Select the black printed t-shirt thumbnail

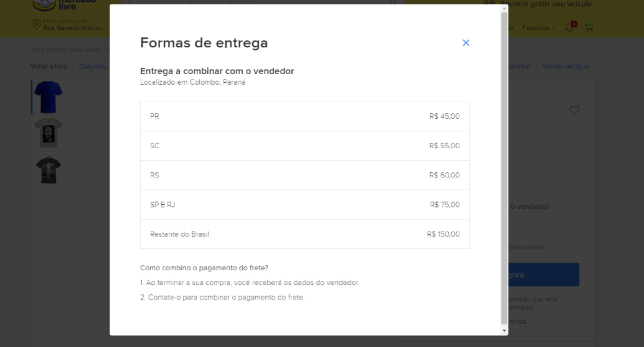pos(49,169)
